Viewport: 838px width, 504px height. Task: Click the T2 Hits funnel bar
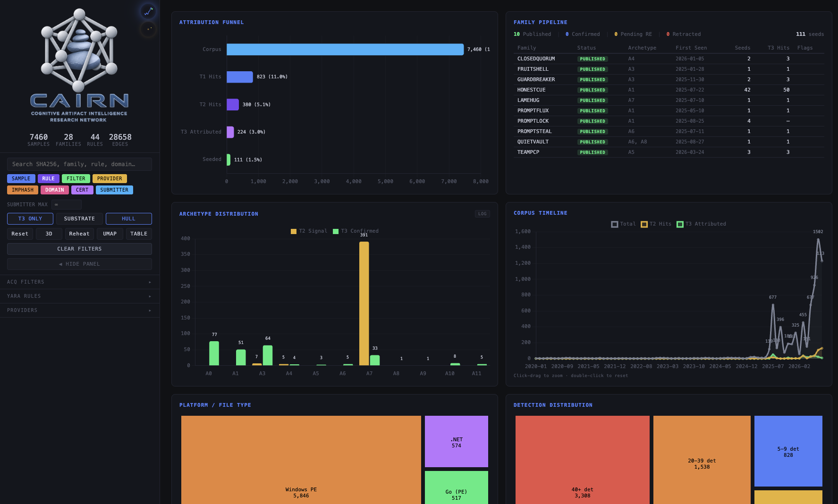click(233, 105)
